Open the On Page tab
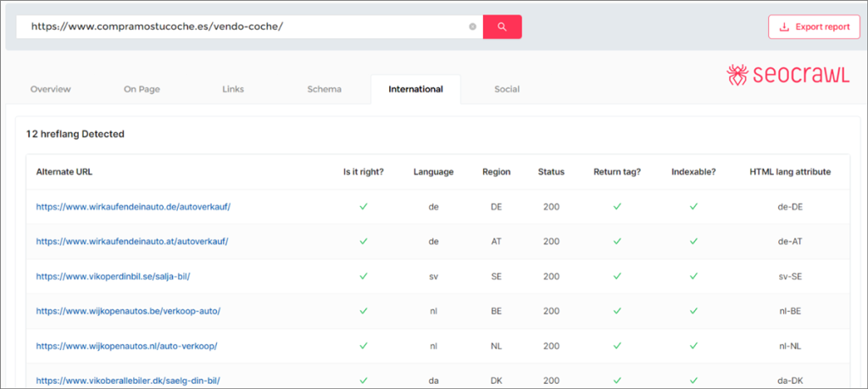Image resolution: width=868 pixels, height=389 pixels. (x=142, y=89)
